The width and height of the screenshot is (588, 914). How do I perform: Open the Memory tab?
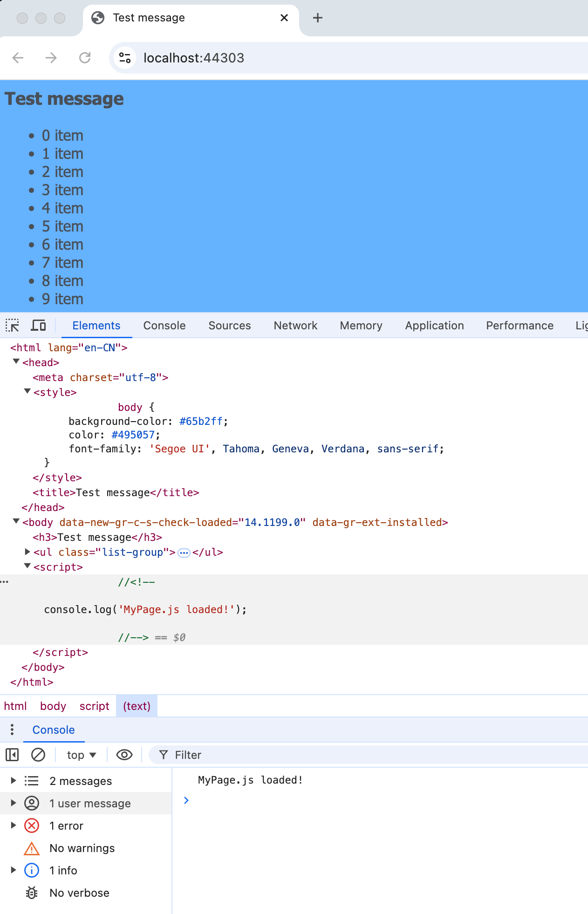(x=361, y=325)
